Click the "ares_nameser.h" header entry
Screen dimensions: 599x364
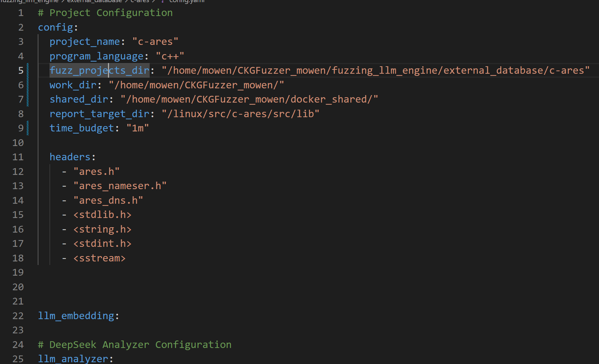coord(120,186)
